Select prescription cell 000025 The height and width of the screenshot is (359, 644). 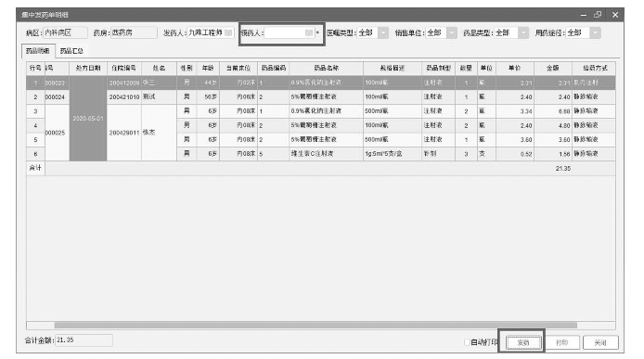tap(57, 133)
